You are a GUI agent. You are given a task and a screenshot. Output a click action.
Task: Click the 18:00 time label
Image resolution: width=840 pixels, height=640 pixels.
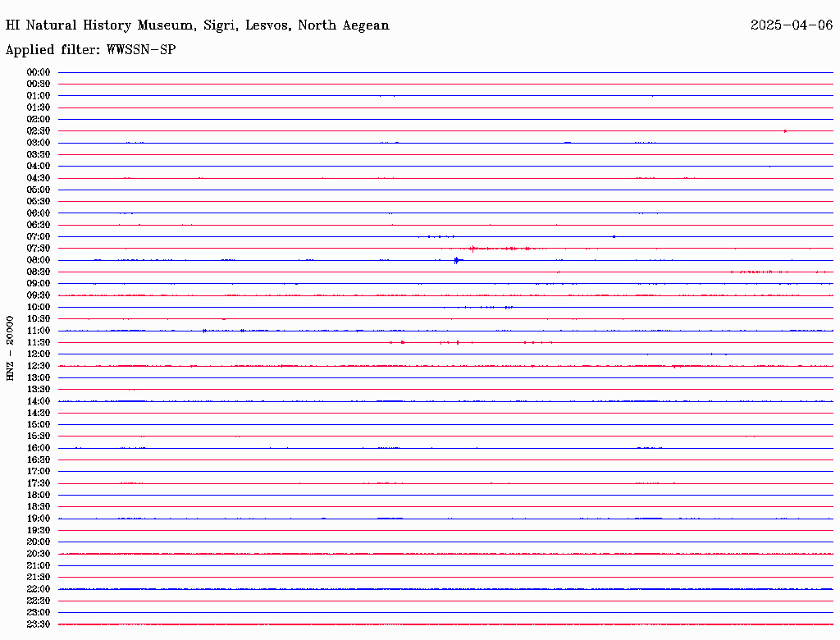[39, 496]
